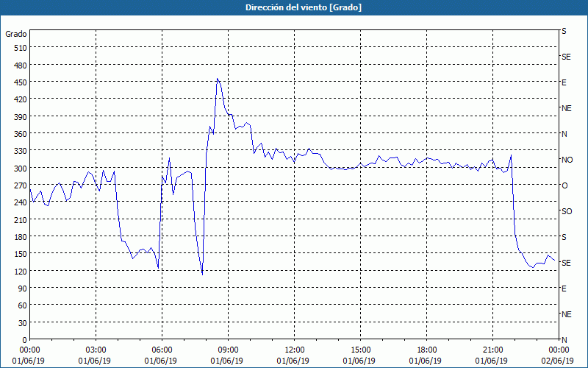Image resolution: width=588 pixels, height=368 pixels.
Task: Click the 'SO' compass label
Action: pyautogui.click(x=567, y=211)
